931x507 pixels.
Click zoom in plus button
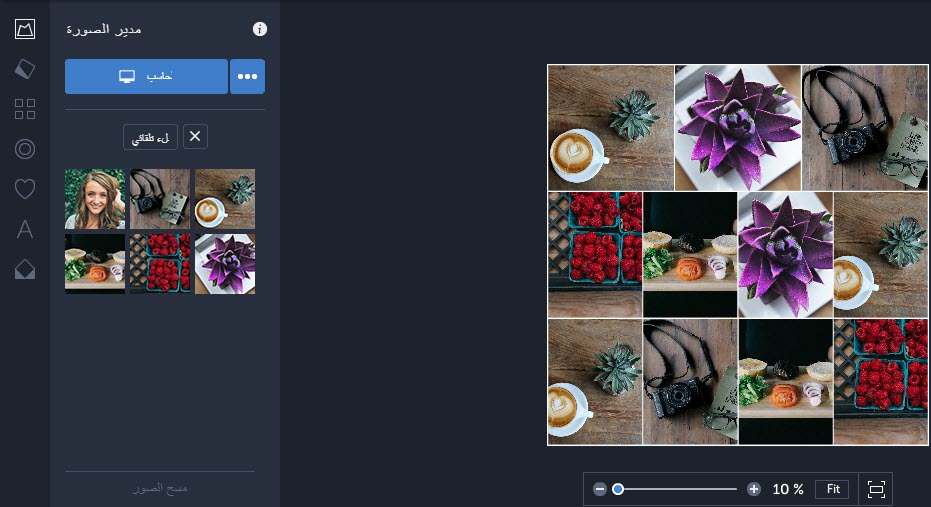[x=753, y=489]
